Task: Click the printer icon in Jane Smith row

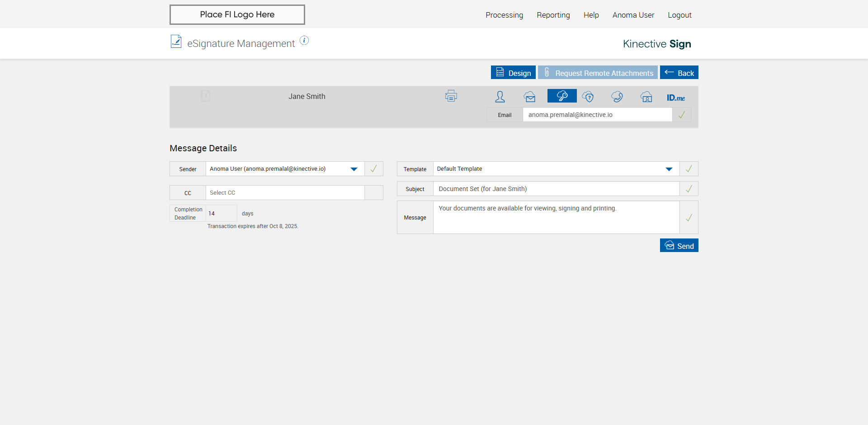Action: click(x=451, y=96)
